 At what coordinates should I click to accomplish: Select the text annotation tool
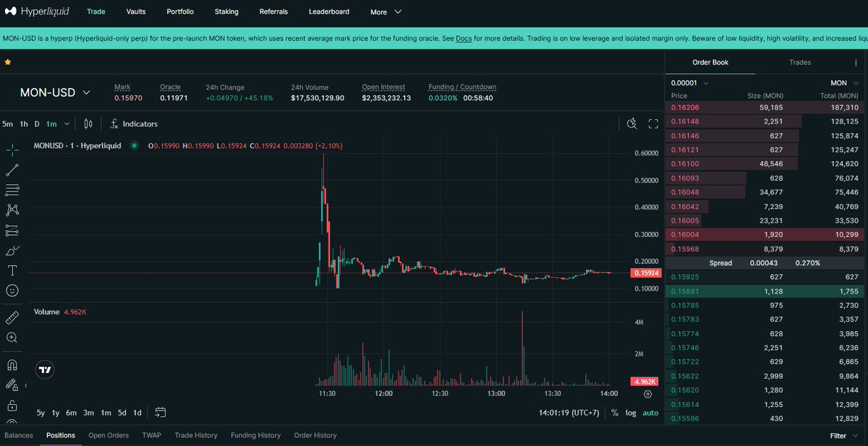tap(12, 270)
